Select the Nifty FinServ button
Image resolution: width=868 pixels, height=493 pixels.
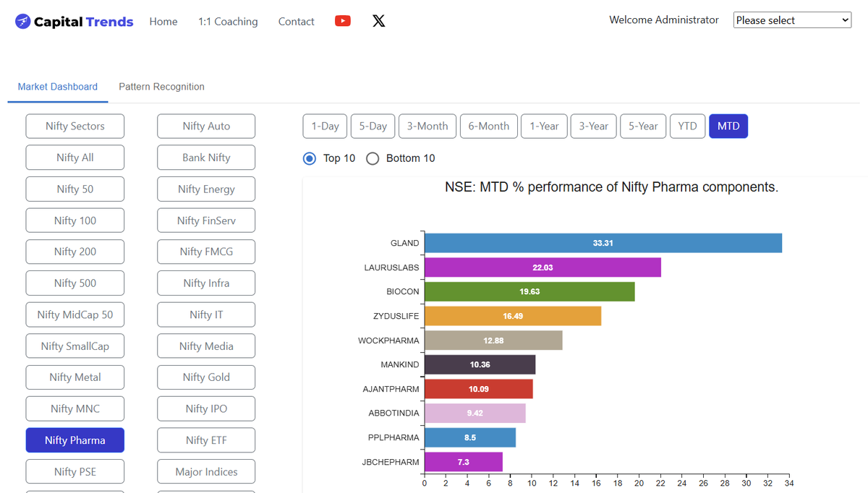tap(206, 220)
